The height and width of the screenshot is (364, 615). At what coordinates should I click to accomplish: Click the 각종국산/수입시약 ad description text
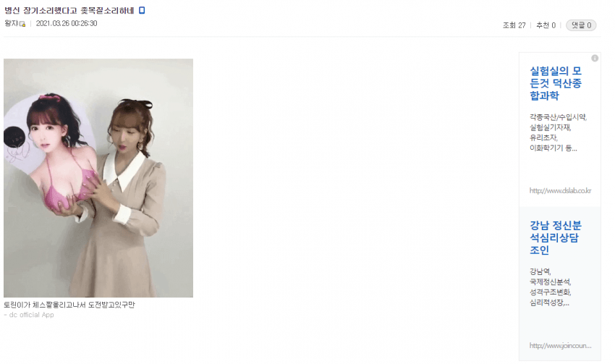point(558,132)
